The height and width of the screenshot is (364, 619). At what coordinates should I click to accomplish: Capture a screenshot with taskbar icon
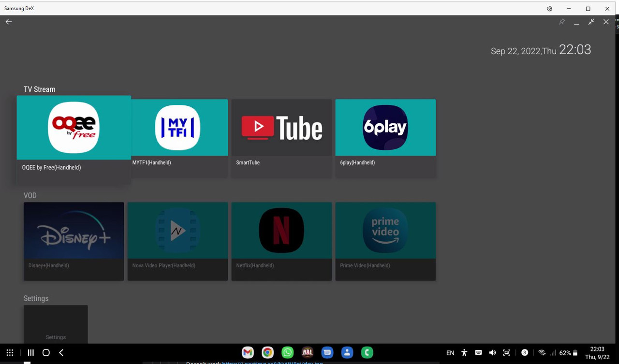[x=506, y=353]
